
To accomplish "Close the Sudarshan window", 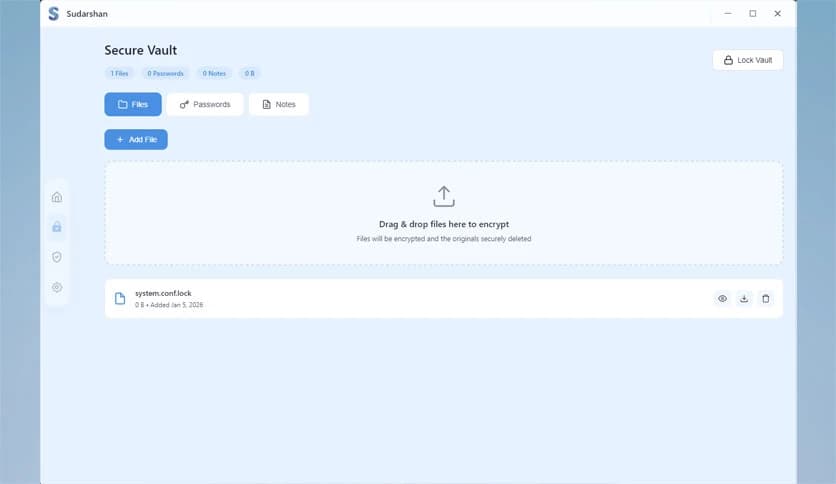I will (x=777, y=13).
